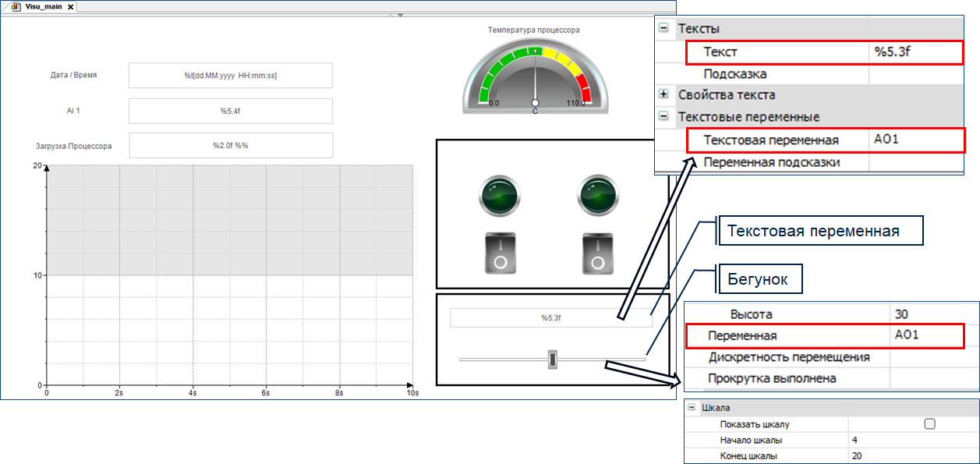Close the Visu_main tab
This screenshot has height=464, width=980.
[70, 6]
